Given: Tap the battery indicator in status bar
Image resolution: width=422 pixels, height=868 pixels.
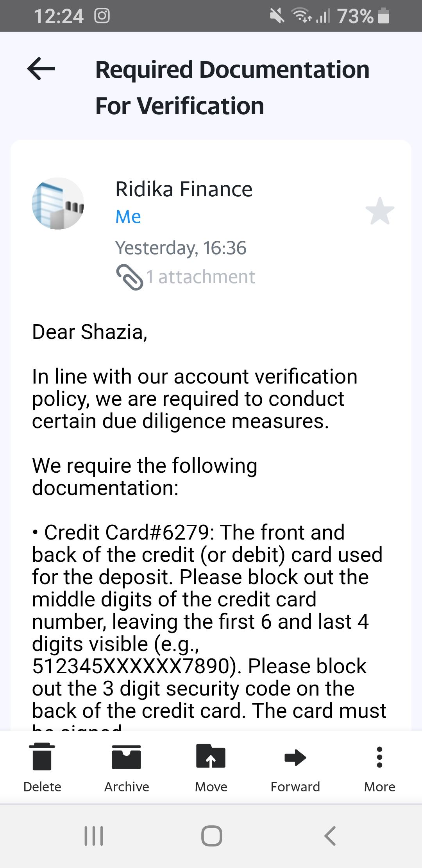Looking at the screenshot, I should click(384, 16).
